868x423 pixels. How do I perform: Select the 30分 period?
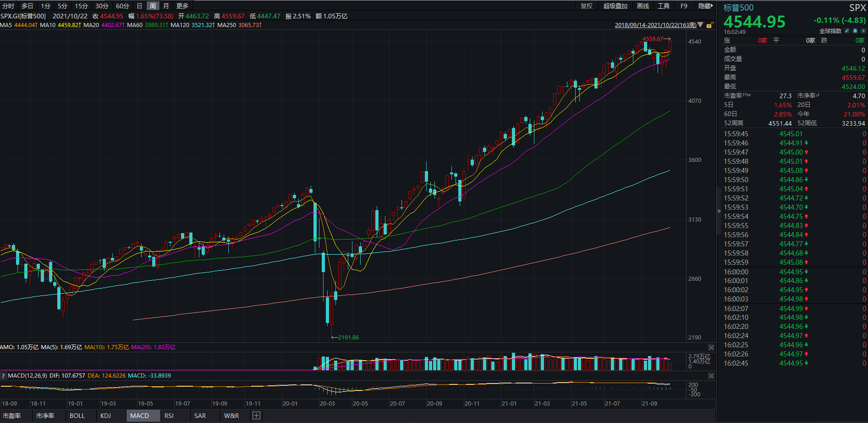102,6
